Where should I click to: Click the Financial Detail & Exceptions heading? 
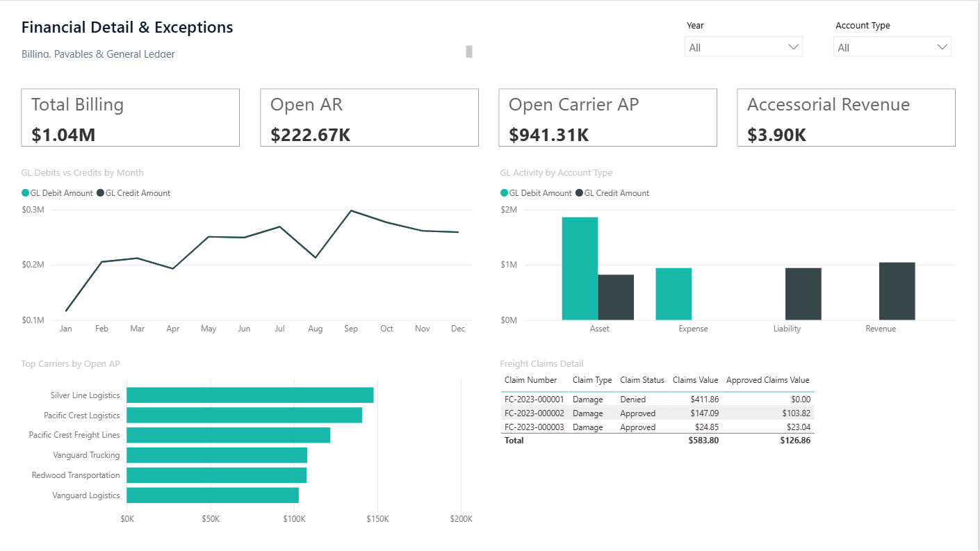point(127,27)
